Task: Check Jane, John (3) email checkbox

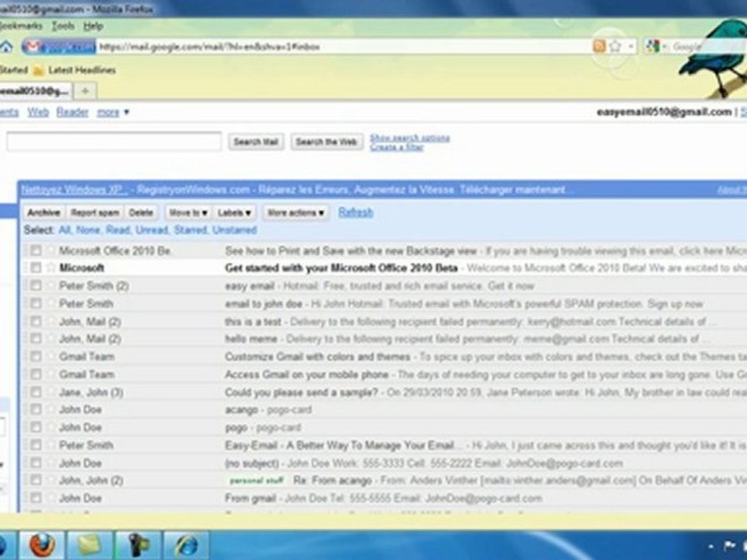Action: point(36,392)
